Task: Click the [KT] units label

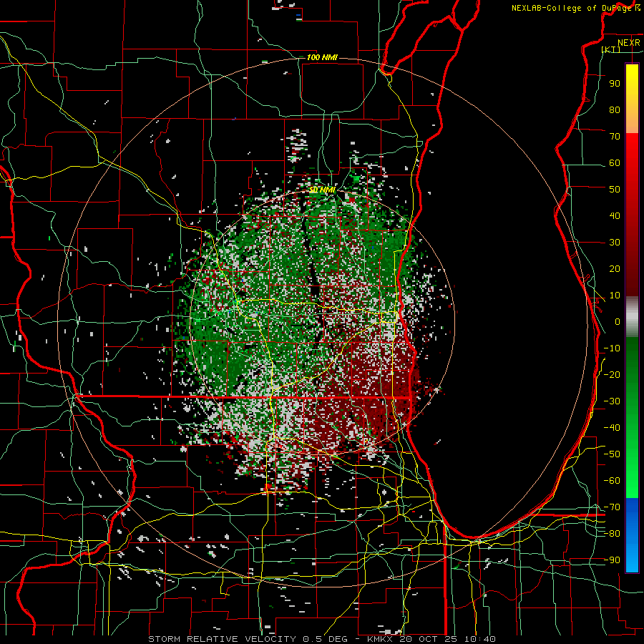Action: pos(611,49)
